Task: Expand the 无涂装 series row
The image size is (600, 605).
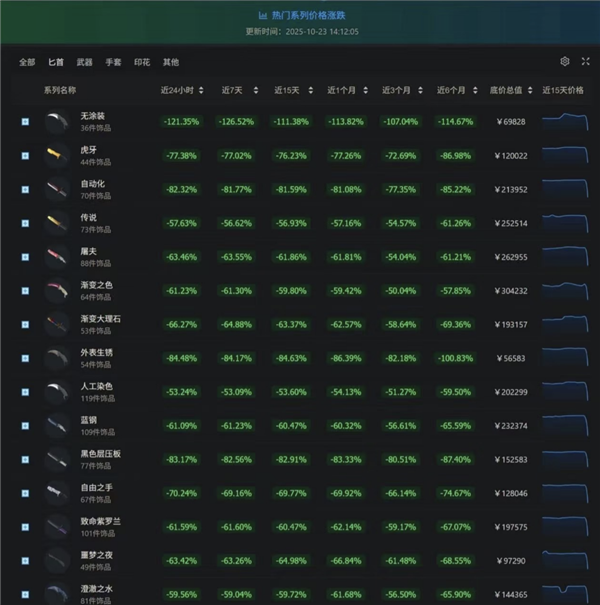Action: pyautogui.click(x=25, y=122)
